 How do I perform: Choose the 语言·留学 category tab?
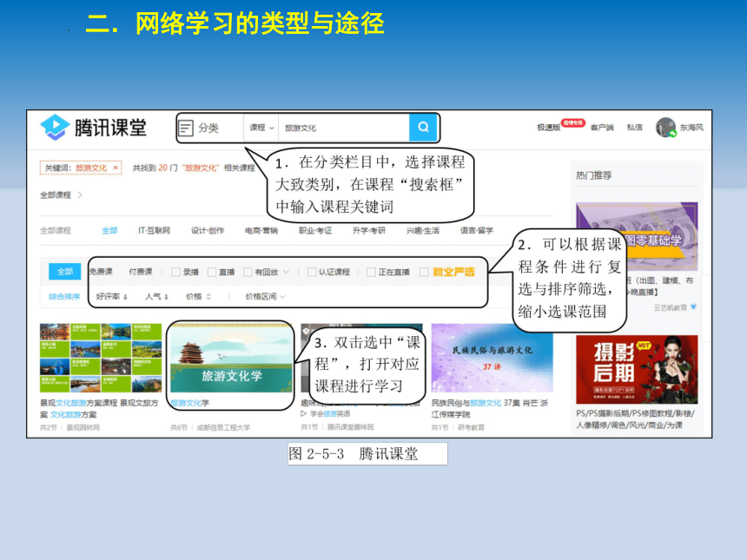click(x=476, y=230)
